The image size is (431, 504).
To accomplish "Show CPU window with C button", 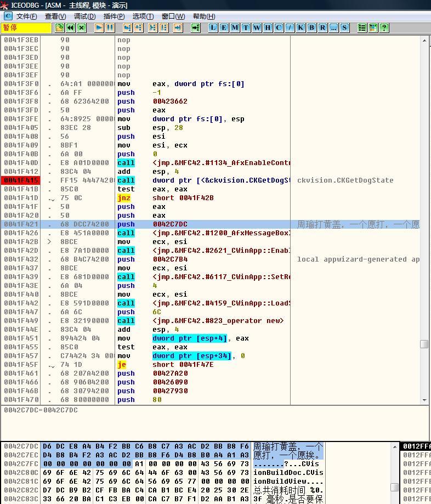I will pos(279,27).
